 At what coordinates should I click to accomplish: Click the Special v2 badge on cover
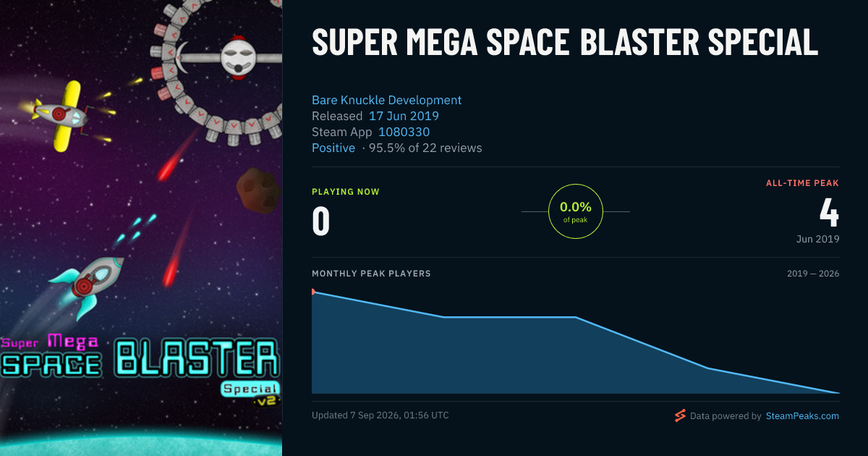click(250, 392)
